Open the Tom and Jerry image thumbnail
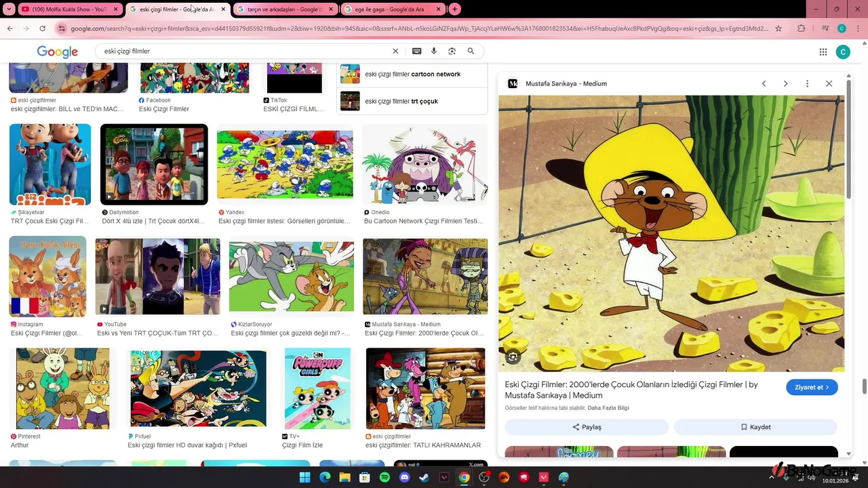The height and width of the screenshot is (488, 868). tap(292, 277)
